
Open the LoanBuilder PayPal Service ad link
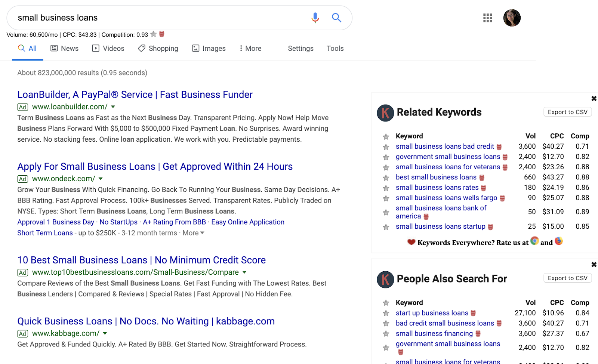135,95
